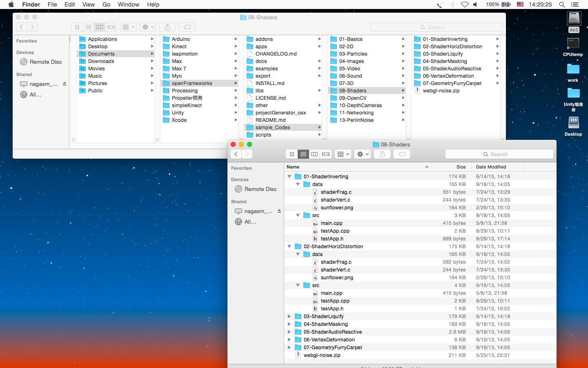588x368 pixels.
Task: Collapse the src folder under 02-ShaderHorizDistortion
Action: click(x=298, y=285)
